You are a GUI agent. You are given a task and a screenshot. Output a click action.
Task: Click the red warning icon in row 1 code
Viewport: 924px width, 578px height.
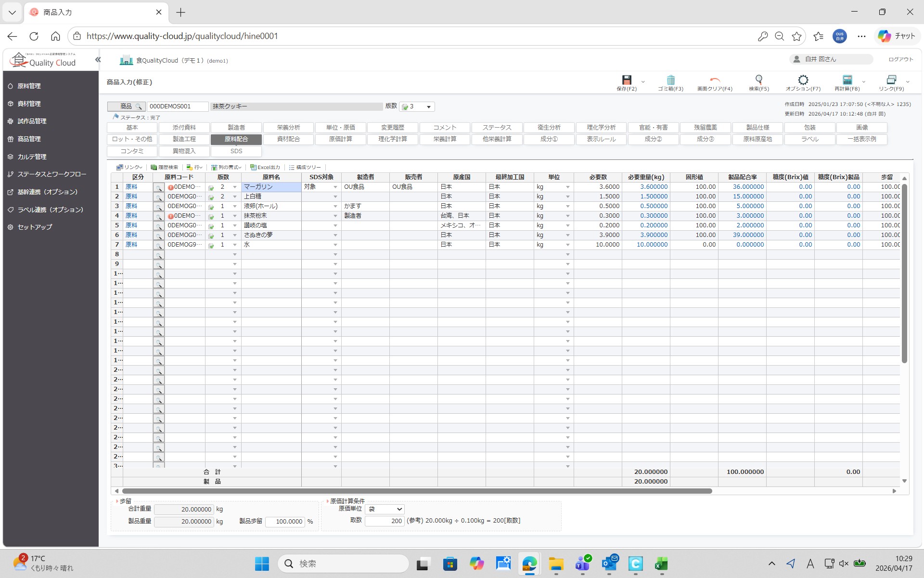click(170, 187)
